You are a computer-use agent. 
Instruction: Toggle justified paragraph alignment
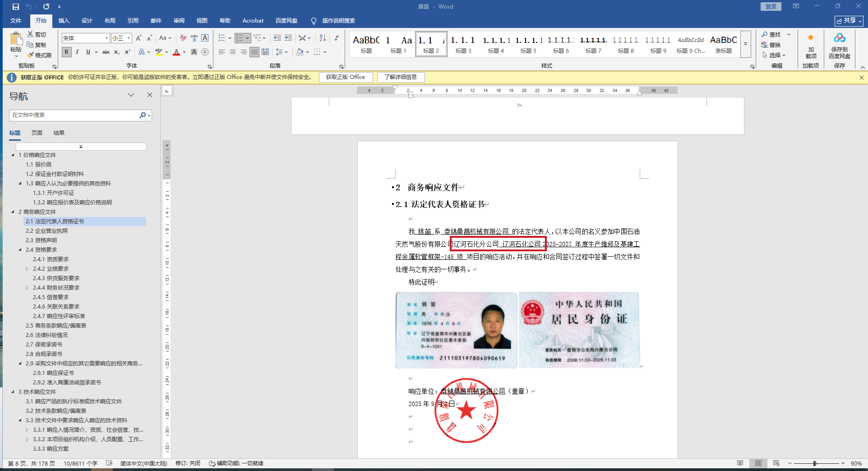(254, 52)
